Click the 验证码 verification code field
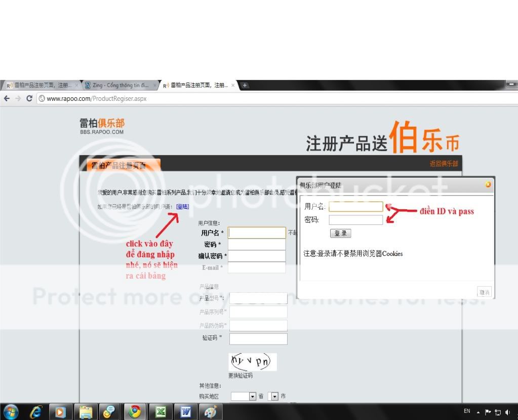 point(258,339)
